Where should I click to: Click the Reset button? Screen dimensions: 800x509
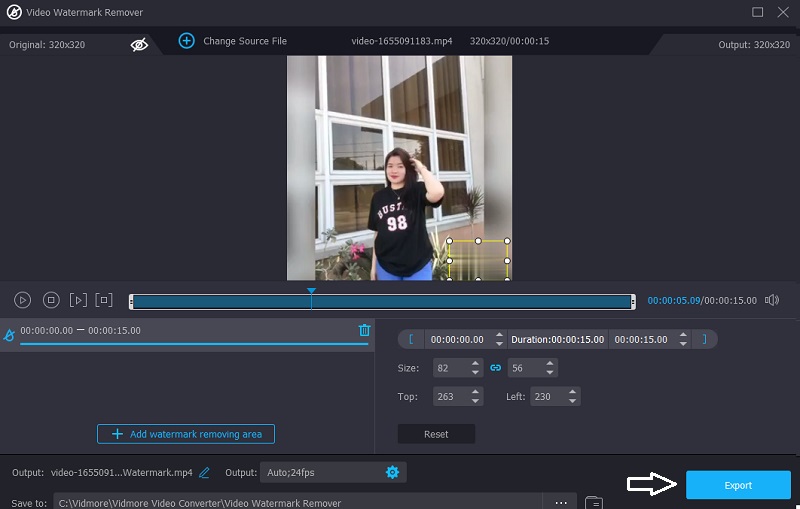[x=436, y=434]
